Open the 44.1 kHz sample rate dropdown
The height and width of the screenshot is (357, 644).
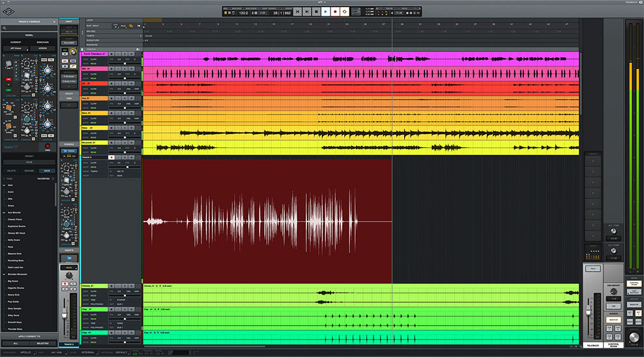(57, 352)
